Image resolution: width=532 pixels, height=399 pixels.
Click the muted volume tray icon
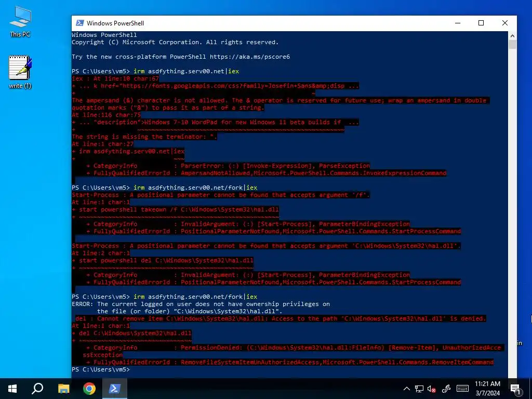pos(432,389)
